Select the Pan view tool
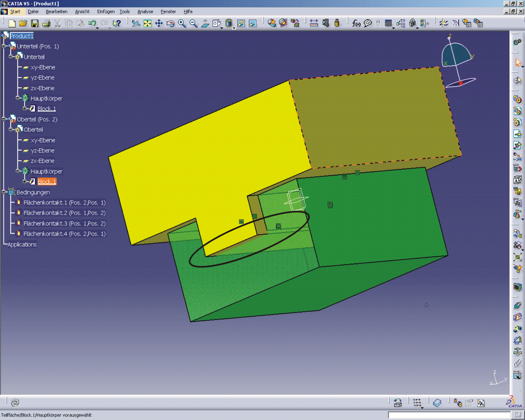The width and height of the screenshot is (525, 420). [x=159, y=23]
